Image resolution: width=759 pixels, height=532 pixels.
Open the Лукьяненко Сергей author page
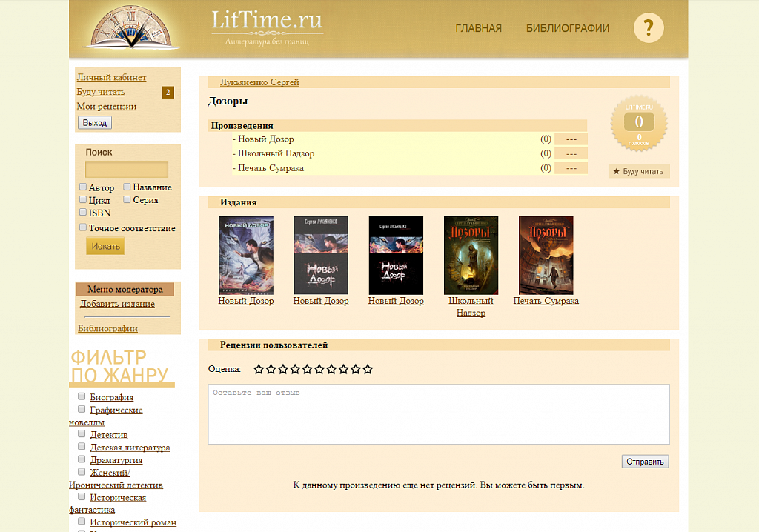(x=261, y=82)
